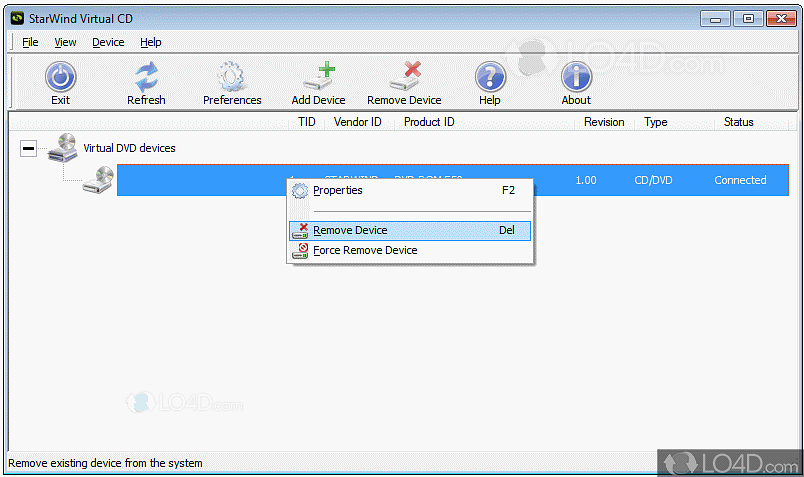Select the Virtual DVD devices tree label
This screenshot has width=804, height=477.
[x=129, y=148]
